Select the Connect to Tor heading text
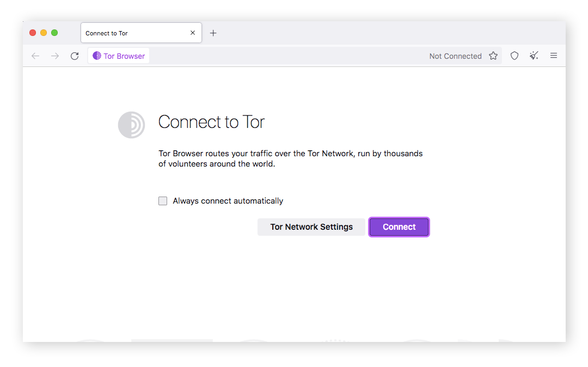 click(x=211, y=121)
